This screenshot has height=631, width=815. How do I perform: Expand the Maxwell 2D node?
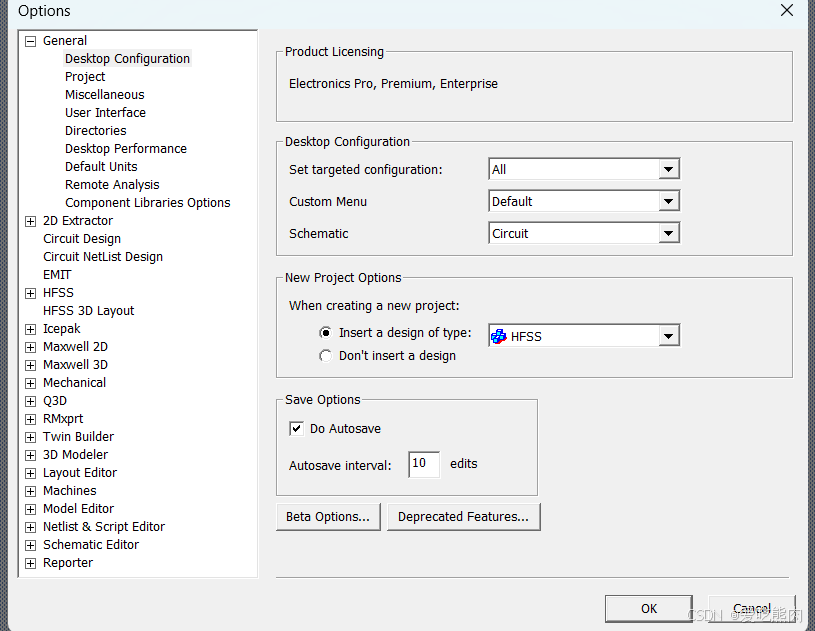pos(31,347)
